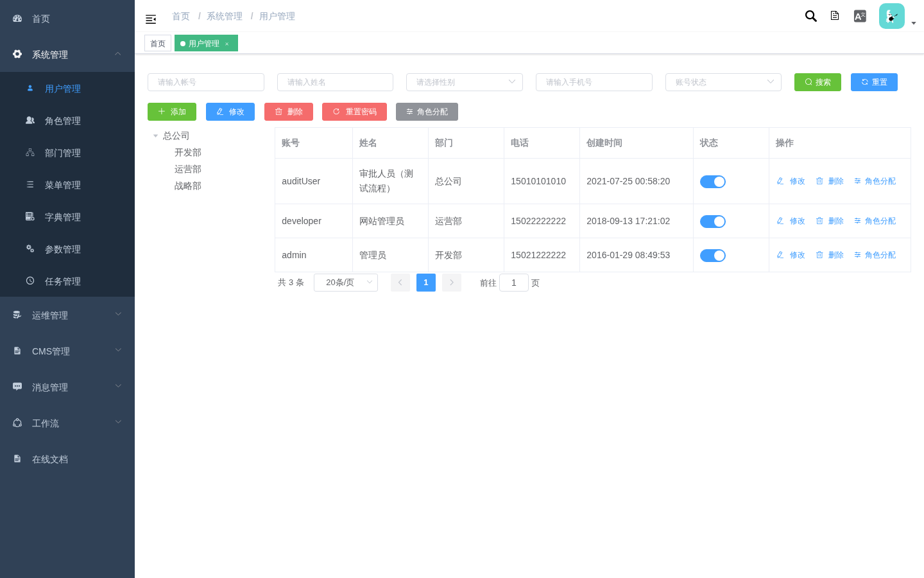924x578 pixels.
Task: Click the menu management list icon
Action: (x=30, y=184)
